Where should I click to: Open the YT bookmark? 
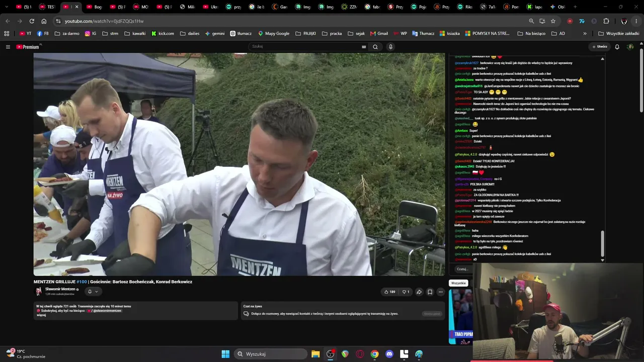point(25,33)
